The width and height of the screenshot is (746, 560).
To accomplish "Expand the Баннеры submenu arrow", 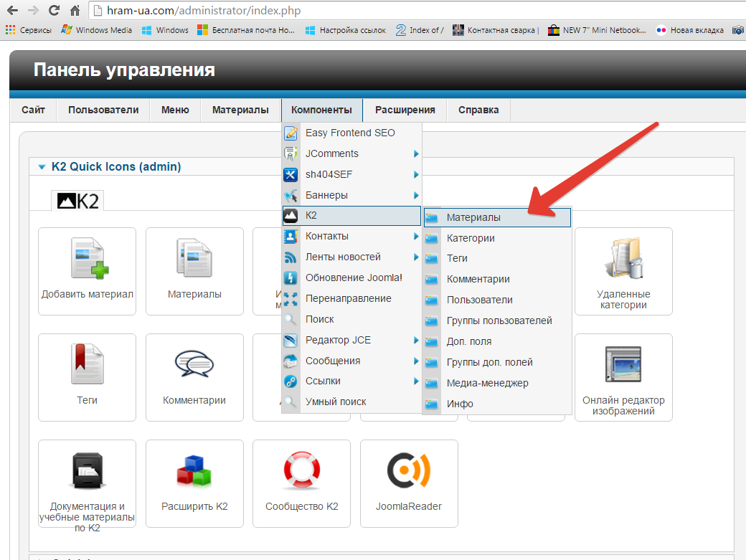I will point(416,195).
